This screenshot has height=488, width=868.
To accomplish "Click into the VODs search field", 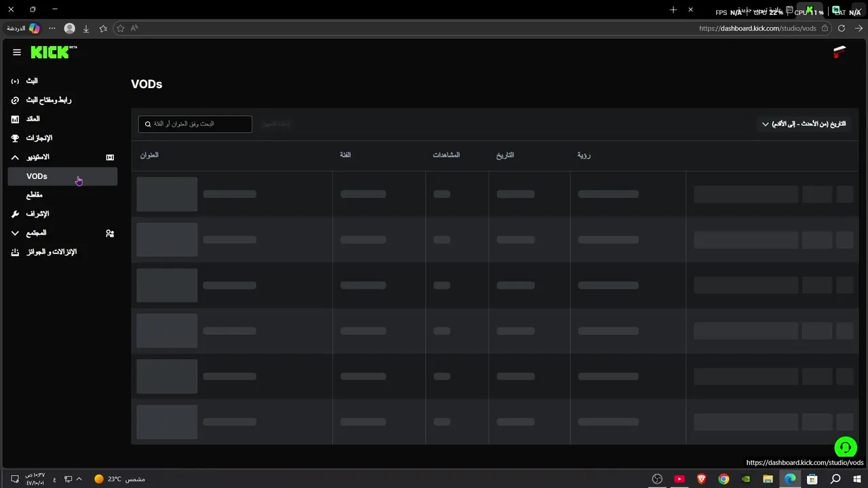I will click(195, 124).
